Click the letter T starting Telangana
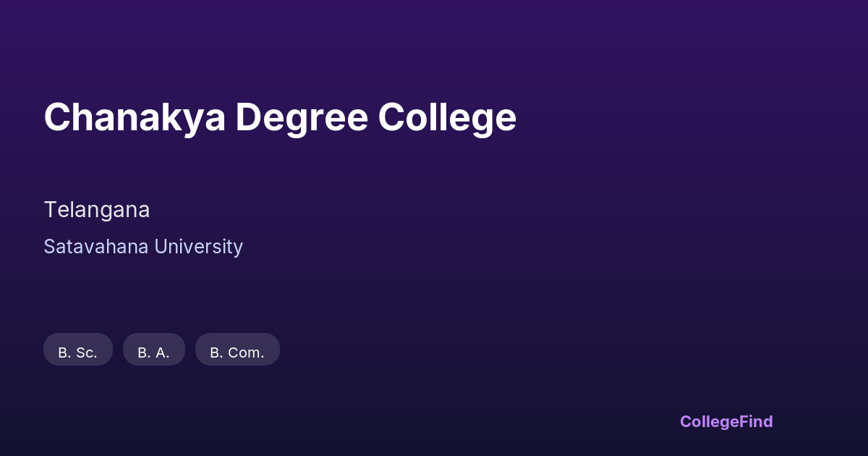The image size is (868, 456). (50, 210)
